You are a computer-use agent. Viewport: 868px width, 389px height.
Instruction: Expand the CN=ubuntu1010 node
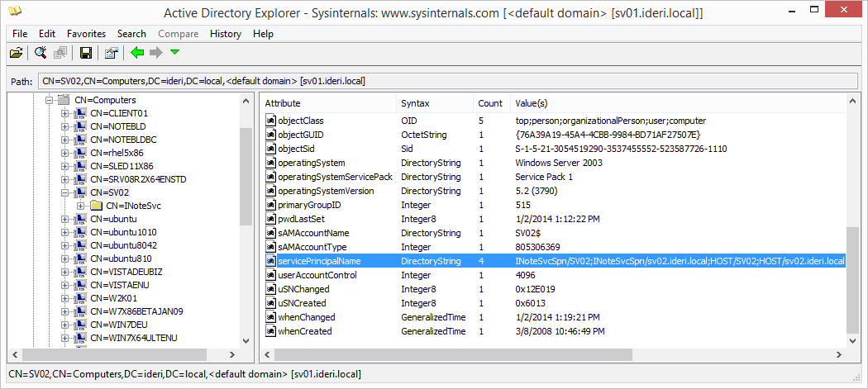click(64, 232)
